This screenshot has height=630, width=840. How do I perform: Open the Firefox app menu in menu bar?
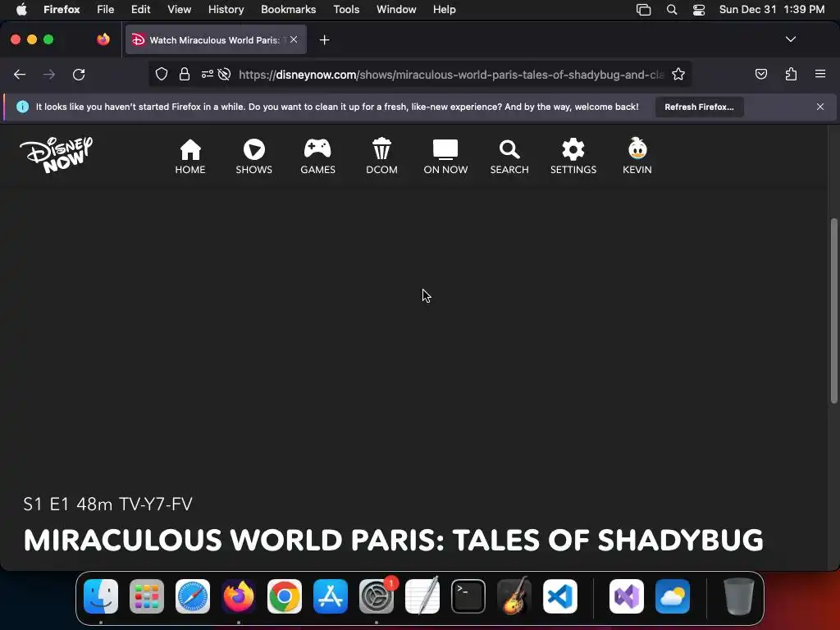point(62,10)
